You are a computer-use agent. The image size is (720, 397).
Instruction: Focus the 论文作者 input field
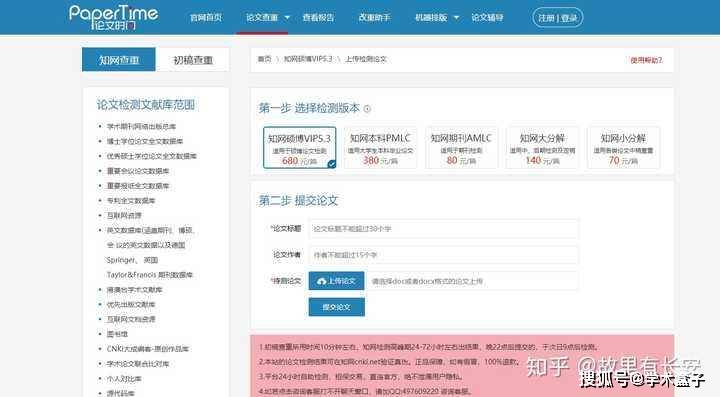(x=444, y=255)
